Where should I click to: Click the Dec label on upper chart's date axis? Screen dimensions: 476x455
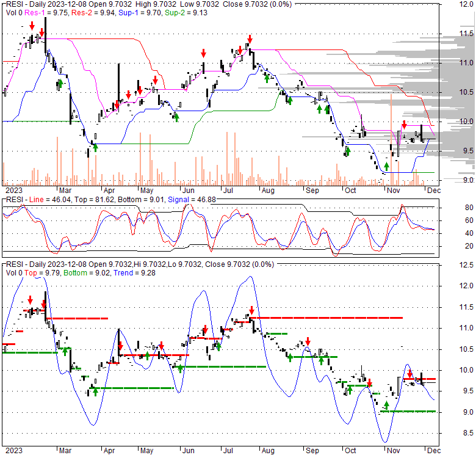434,191
